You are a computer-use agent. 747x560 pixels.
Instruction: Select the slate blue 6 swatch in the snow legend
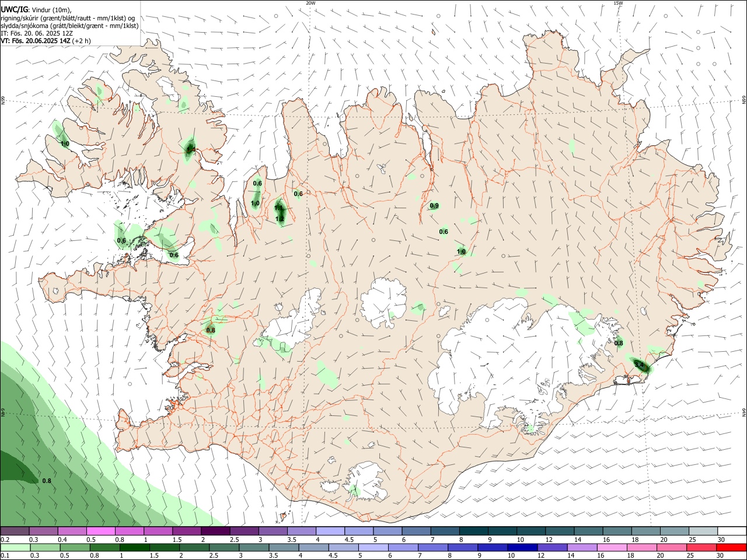click(417, 531)
